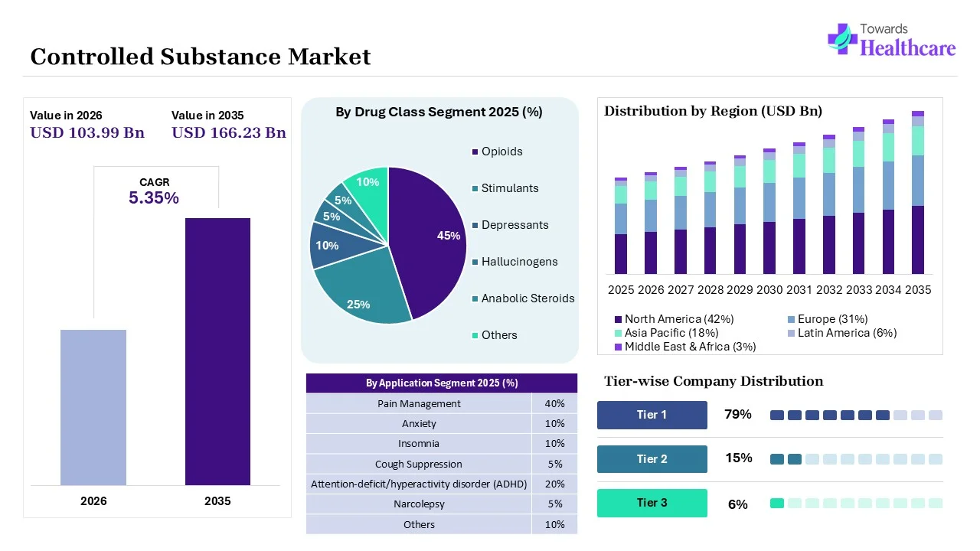Click the Distribution by Region heading

coord(713,111)
